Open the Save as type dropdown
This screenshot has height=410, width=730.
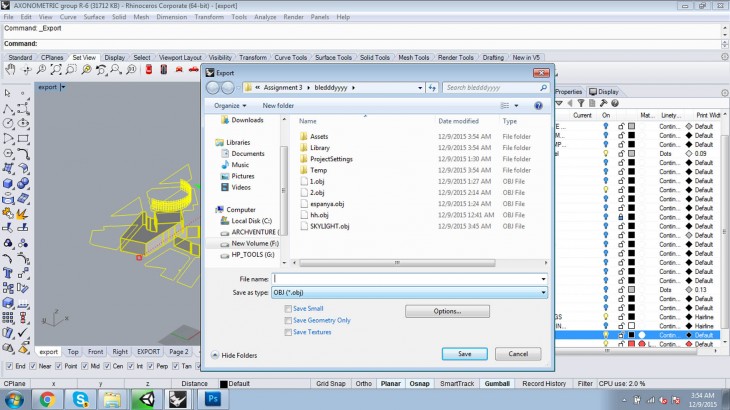[410, 292]
